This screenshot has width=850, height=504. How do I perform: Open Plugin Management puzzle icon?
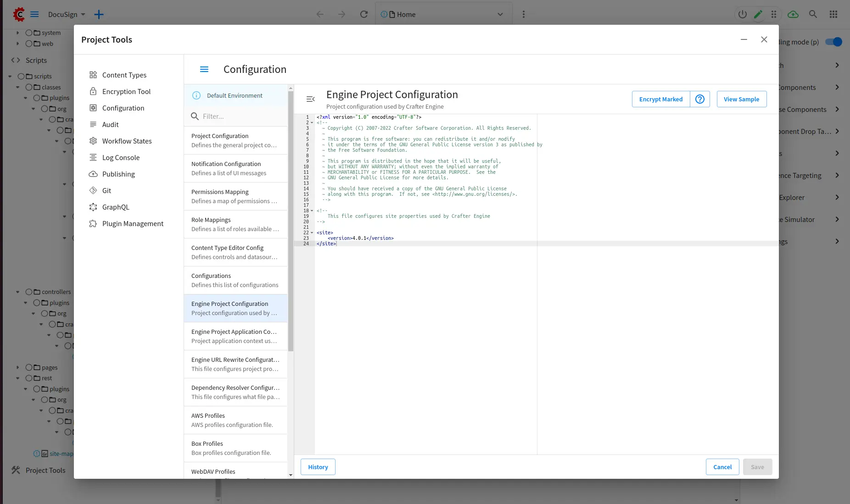[x=93, y=224]
